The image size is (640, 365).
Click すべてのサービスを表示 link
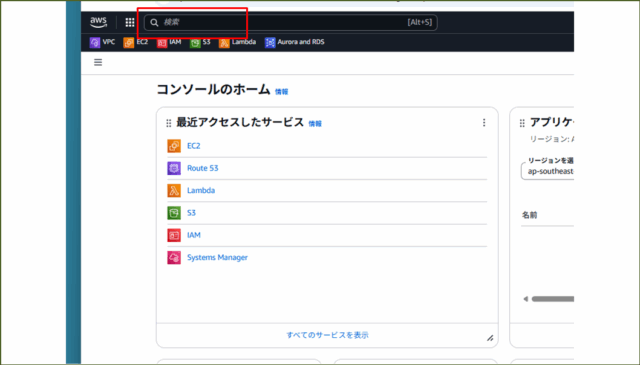(x=327, y=335)
